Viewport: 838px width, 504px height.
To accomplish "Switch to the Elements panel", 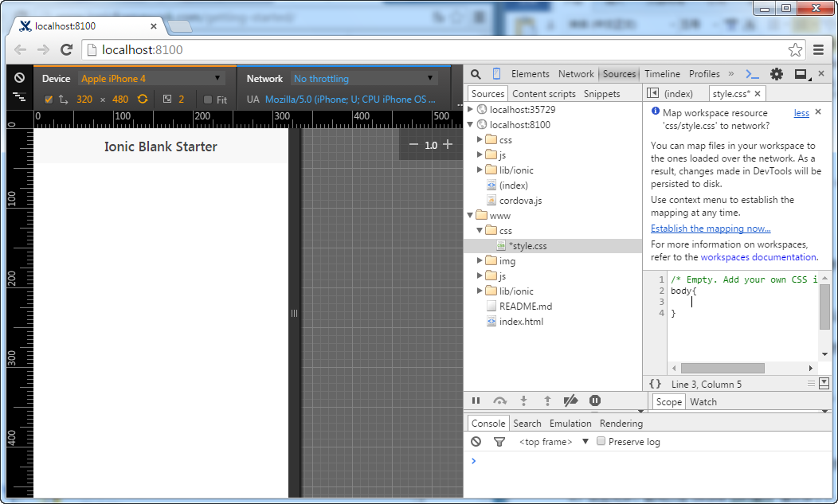I will point(531,74).
